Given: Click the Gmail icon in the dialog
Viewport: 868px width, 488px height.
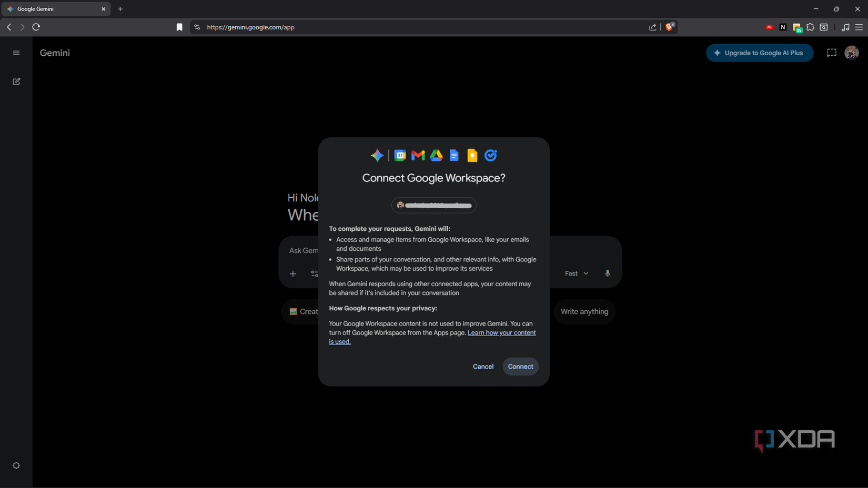Looking at the screenshot, I should 417,155.
